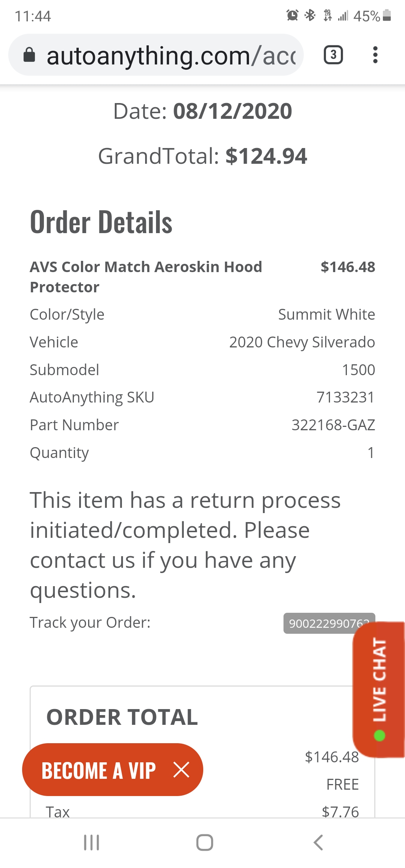
Task: Tap the signal strength icon
Action: point(343,16)
